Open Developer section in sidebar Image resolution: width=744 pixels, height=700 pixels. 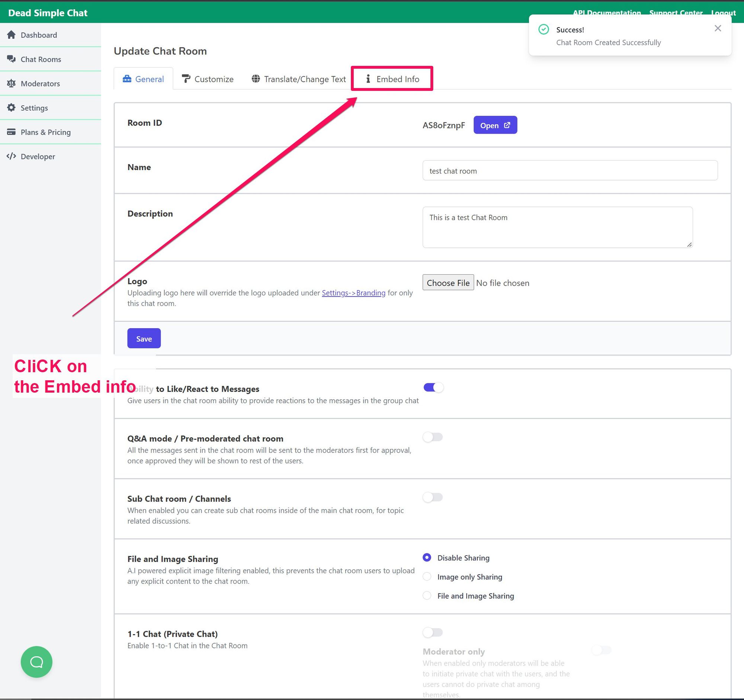tap(51, 156)
